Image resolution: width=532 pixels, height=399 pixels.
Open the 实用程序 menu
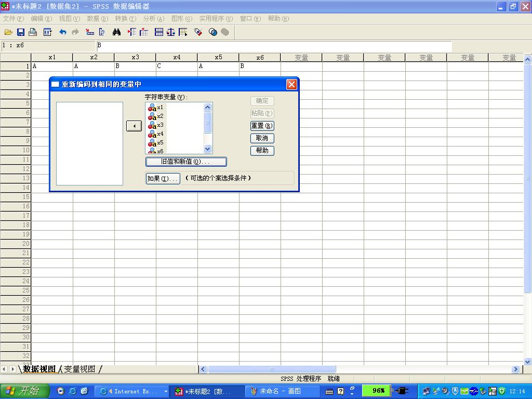pyautogui.click(x=216, y=19)
